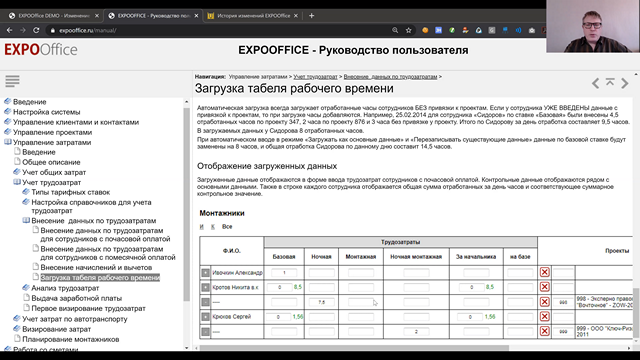Reload the page with refresh icon
Image resolution: width=640 pixels, height=360 pixels.
36,30
